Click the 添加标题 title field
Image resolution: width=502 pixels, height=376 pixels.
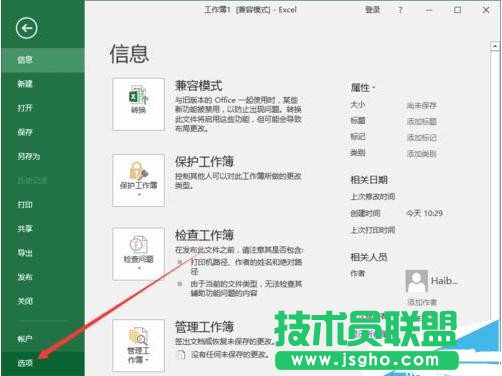[x=422, y=122]
